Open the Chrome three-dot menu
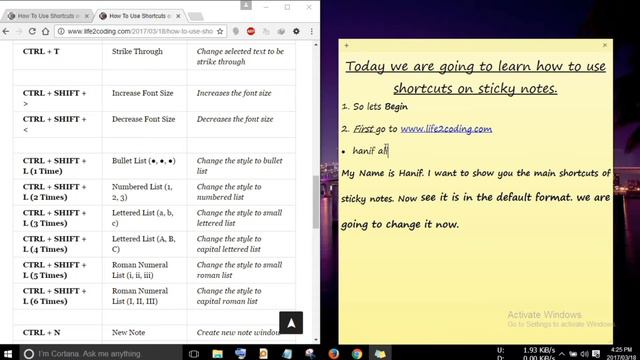The height and width of the screenshot is (360, 640). 311,31
